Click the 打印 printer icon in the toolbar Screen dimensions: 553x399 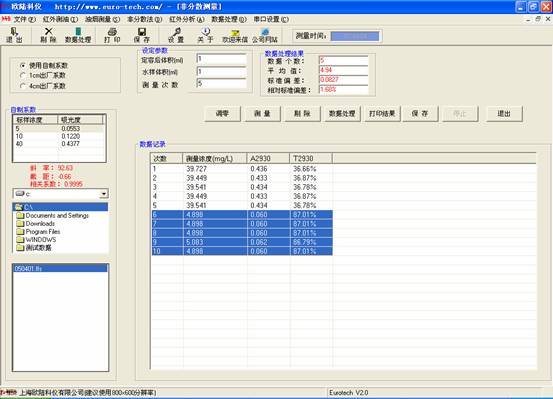coord(112,35)
